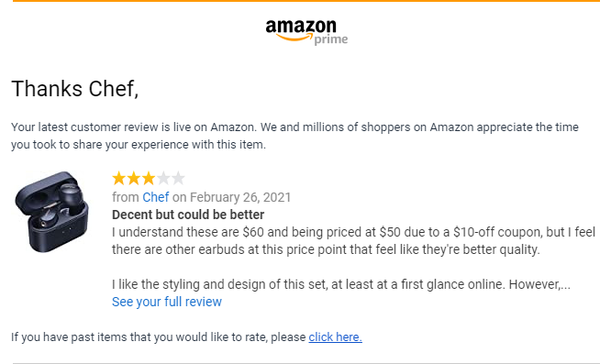Image resolution: width=611 pixels, height=364 pixels.
Task: Click the third gold rating star
Action: click(149, 179)
